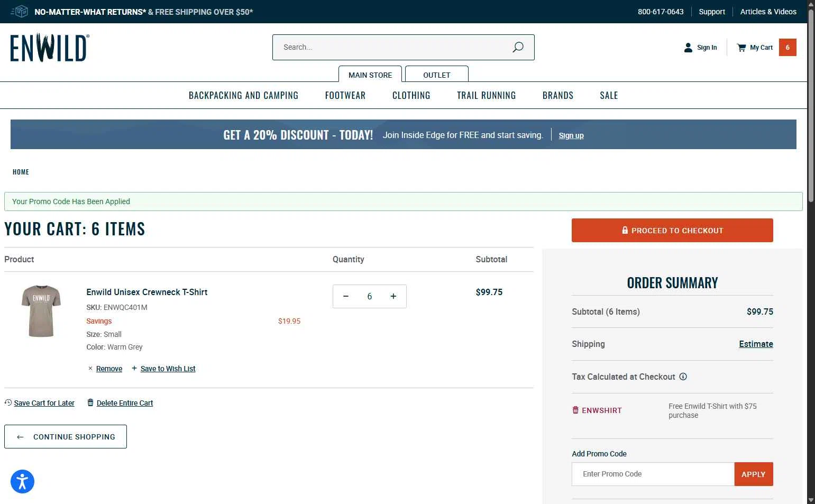Click the Order Summary subtotal $99.75

(x=760, y=311)
